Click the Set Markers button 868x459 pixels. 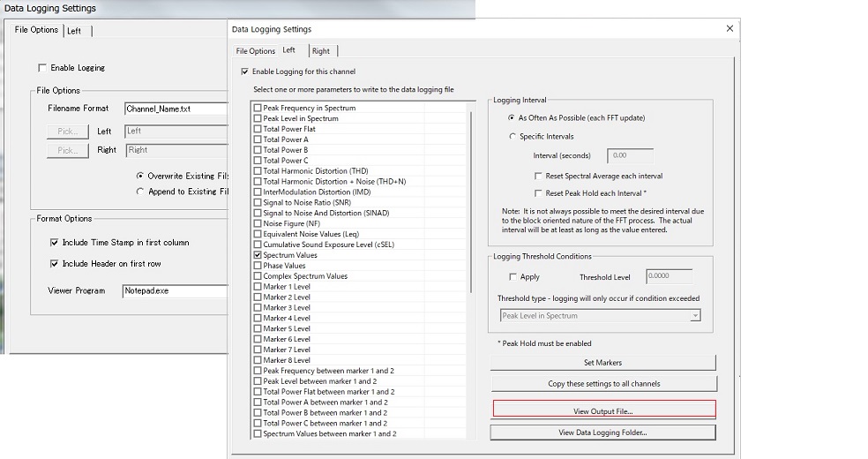[x=602, y=363]
